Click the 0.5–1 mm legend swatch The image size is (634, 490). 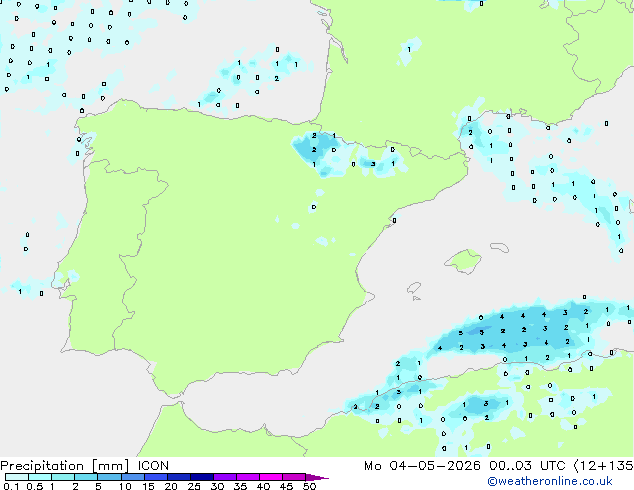tap(40, 477)
